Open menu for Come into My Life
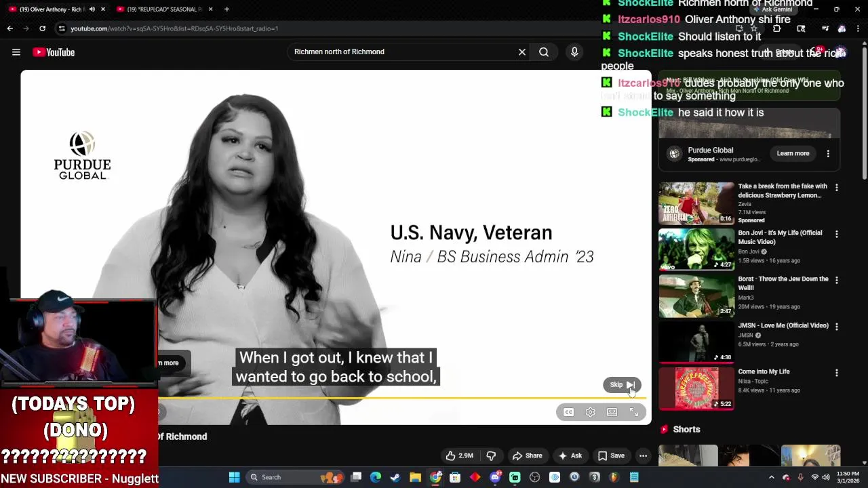 point(836,373)
